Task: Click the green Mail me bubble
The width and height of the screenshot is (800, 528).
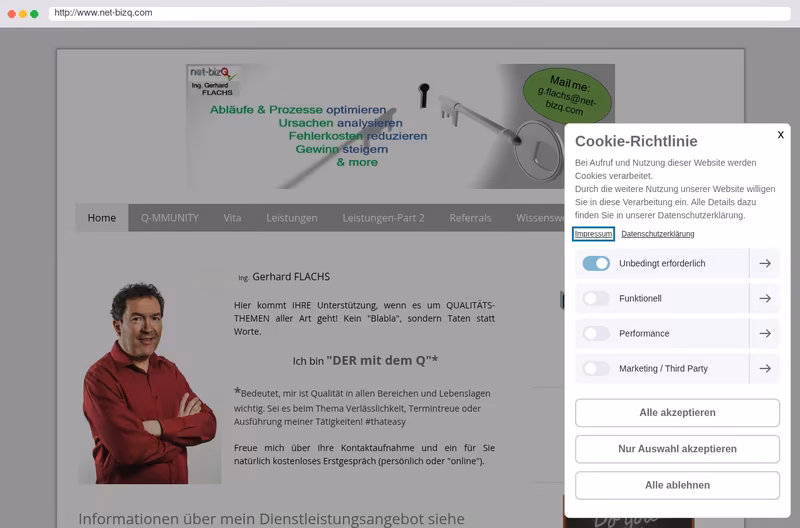Action: point(567,95)
